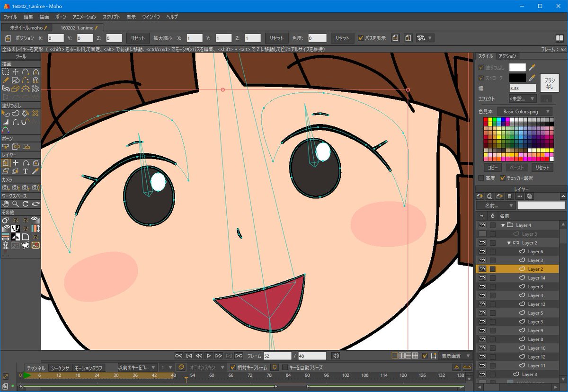Collapse the Layer 4 group folder
The image size is (568, 392).
(x=503, y=225)
